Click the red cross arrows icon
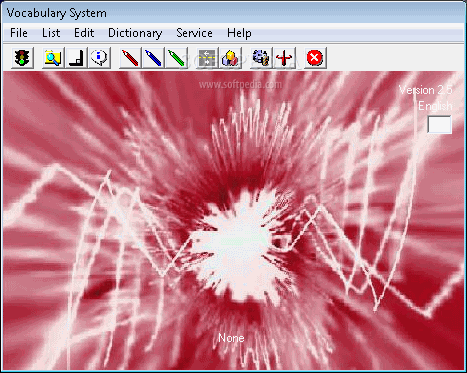 tap(284, 58)
